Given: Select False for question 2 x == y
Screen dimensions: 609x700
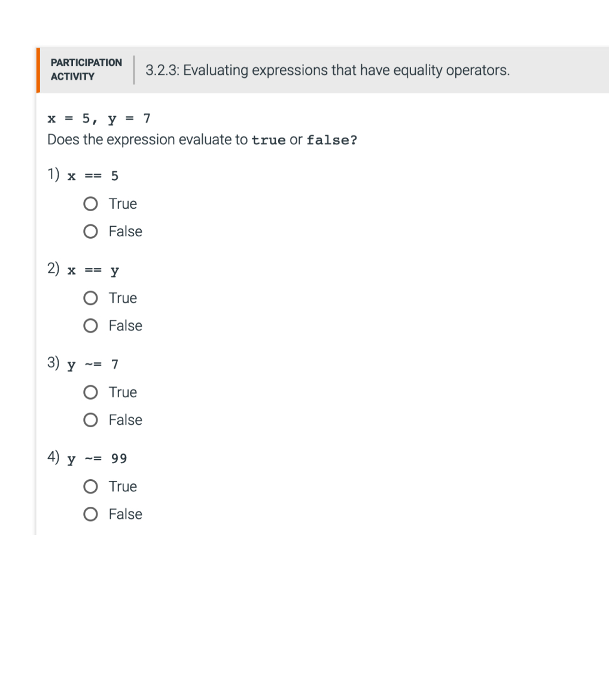Looking at the screenshot, I should (x=90, y=325).
